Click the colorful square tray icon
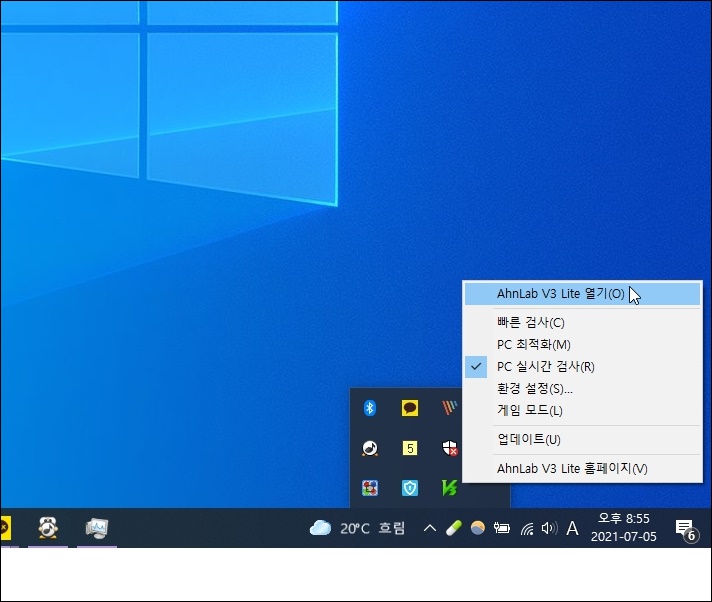 [370, 489]
